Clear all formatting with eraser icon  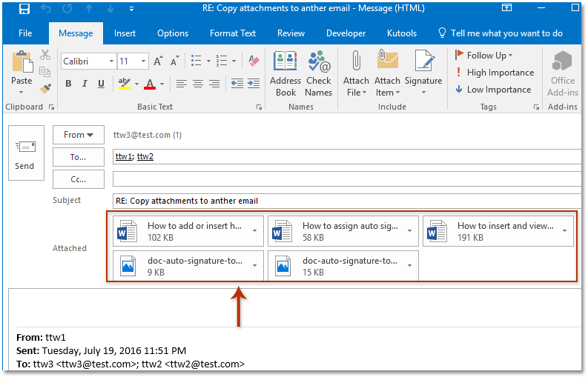tap(254, 61)
